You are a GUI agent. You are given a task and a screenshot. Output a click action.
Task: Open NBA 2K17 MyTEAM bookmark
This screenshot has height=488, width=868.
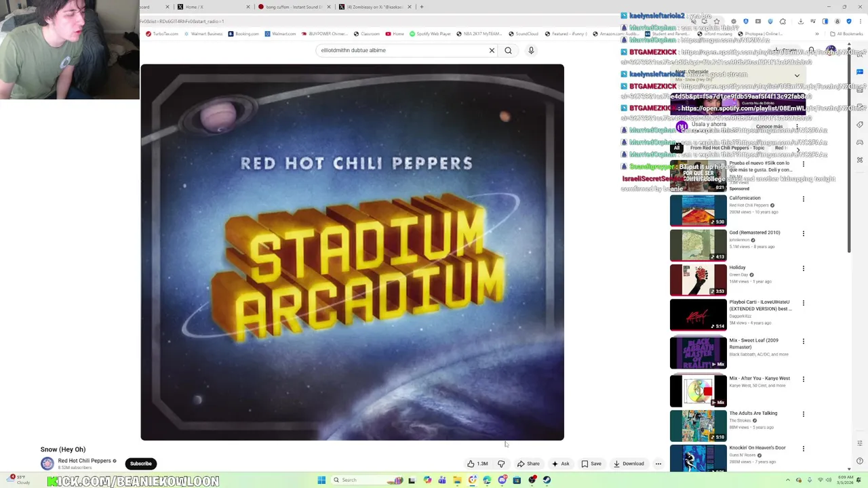[x=479, y=34]
